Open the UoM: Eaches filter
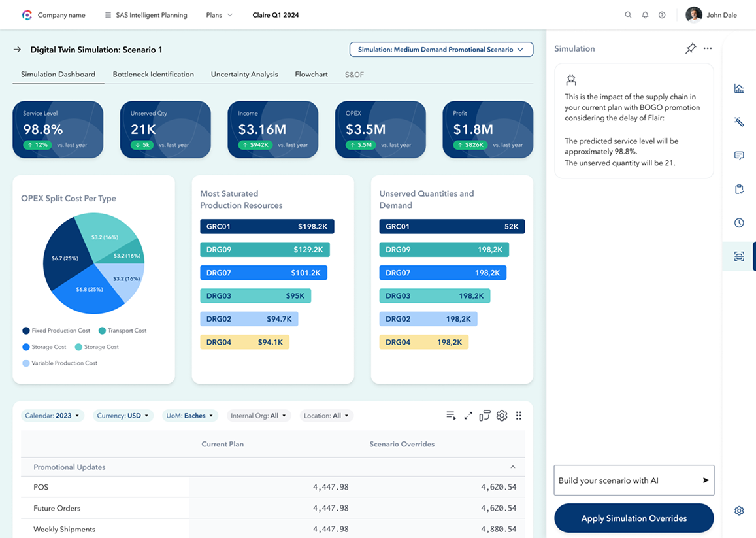This screenshot has height=538, width=756. click(190, 416)
